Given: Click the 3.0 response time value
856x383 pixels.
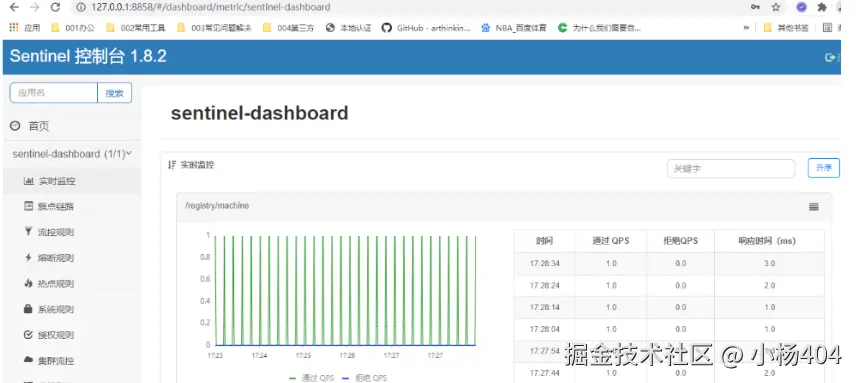Looking at the screenshot, I should (x=769, y=264).
